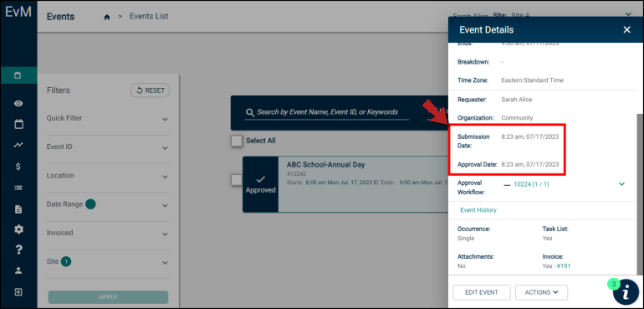Open the user profile sidebar icon
This screenshot has width=644, height=309.
(18, 270)
